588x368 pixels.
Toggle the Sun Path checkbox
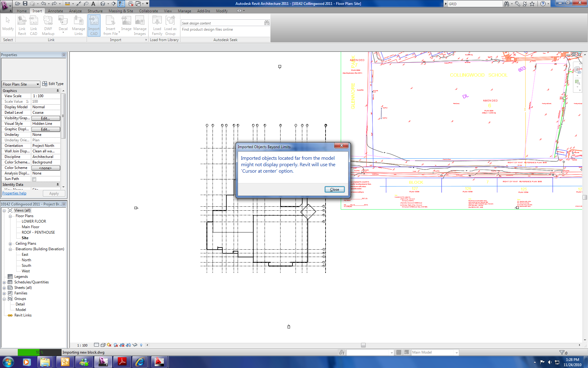tap(34, 179)
